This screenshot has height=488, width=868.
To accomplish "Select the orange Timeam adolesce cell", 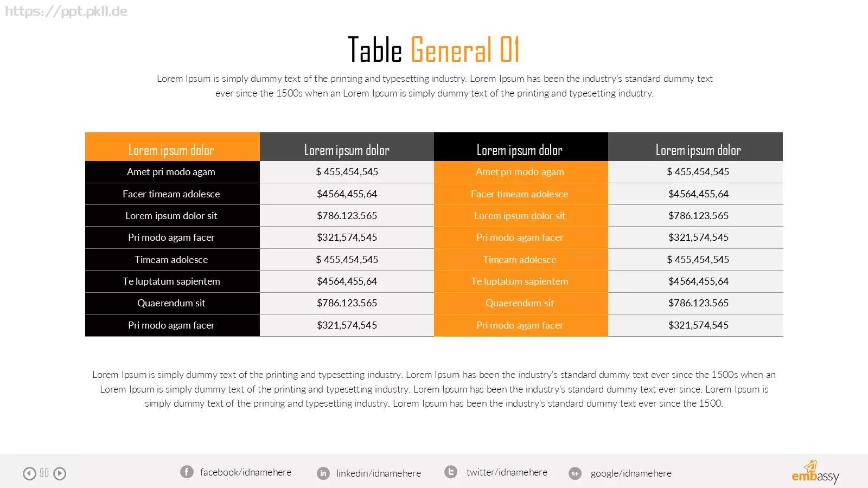I will tap(521, 260).
